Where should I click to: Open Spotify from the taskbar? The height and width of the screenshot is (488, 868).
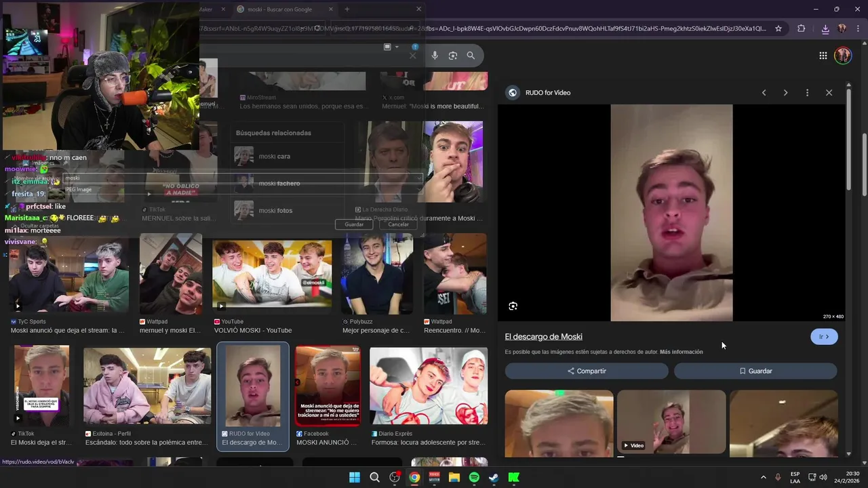(474, 477)
